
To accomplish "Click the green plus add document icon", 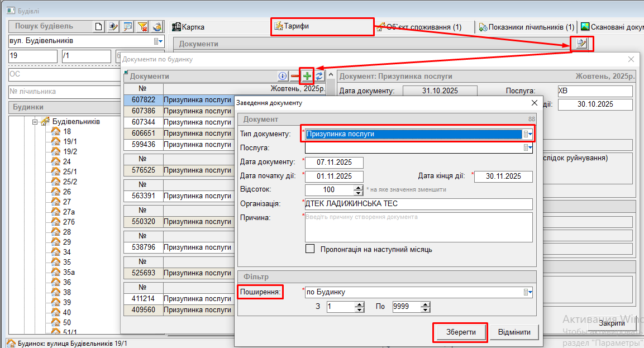I will [x=307, y=76].
